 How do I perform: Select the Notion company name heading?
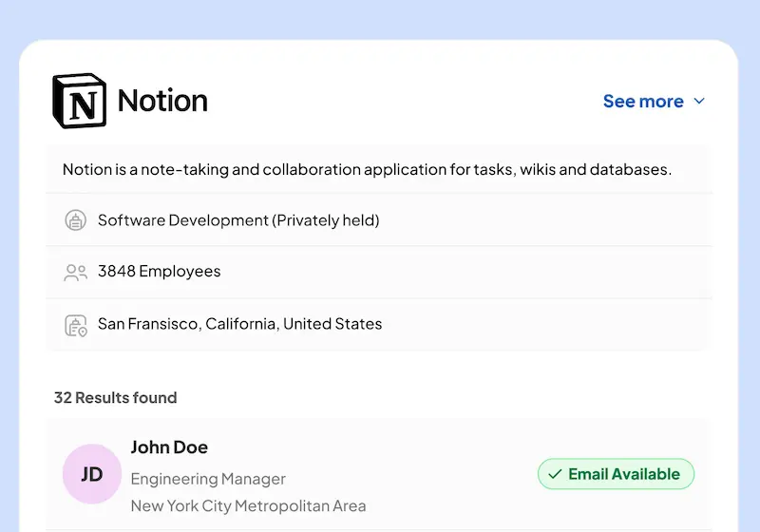coord(162,101)
